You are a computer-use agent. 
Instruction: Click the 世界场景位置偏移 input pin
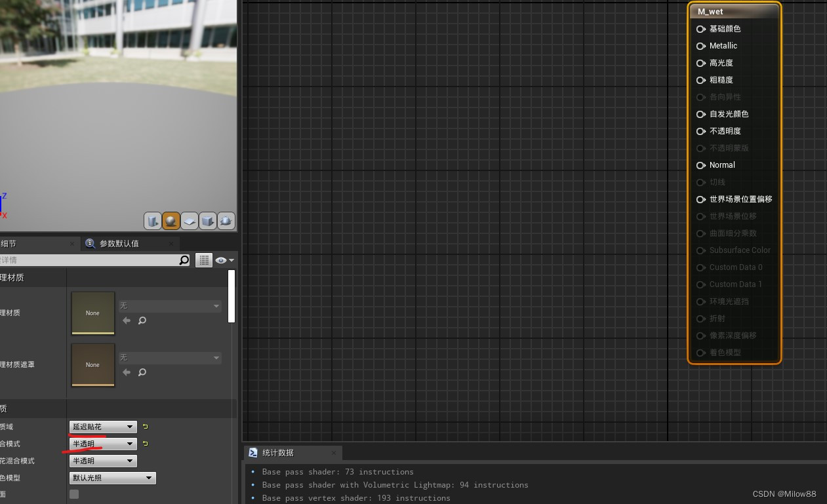pos(700,199)
